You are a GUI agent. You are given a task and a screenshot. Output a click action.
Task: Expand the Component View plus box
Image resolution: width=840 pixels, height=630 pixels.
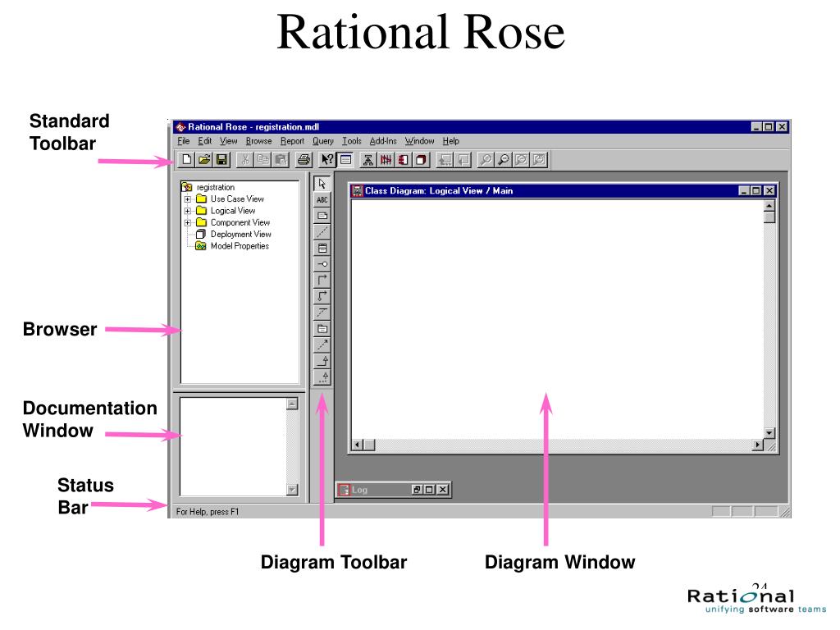(188, 223)
